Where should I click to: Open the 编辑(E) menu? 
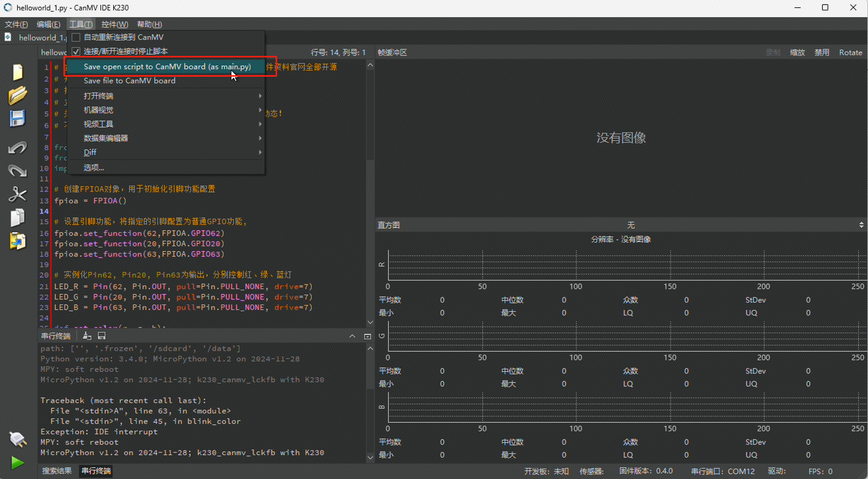[48, 24]
